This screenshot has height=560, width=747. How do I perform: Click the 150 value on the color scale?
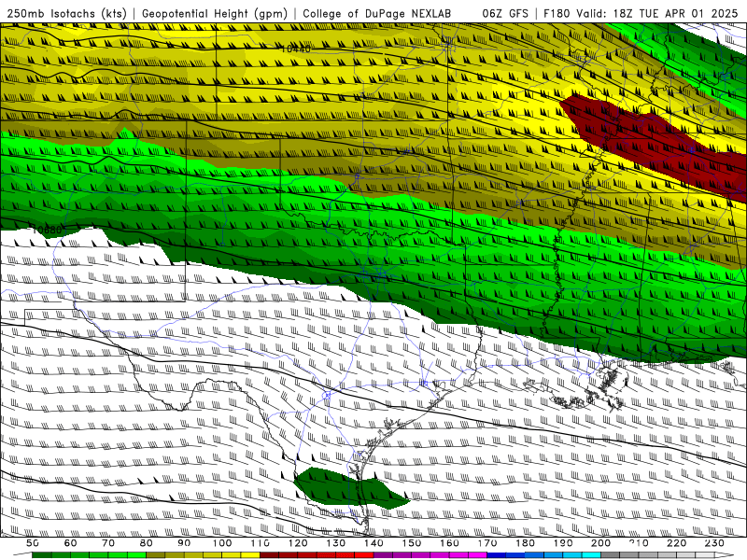coord(412,543)
